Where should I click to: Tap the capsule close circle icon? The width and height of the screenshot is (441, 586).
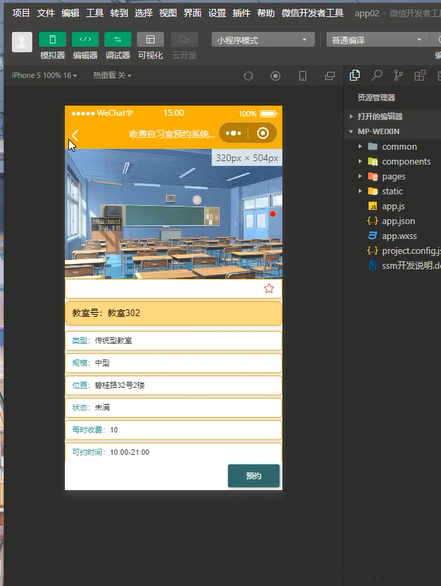point(263,133)
